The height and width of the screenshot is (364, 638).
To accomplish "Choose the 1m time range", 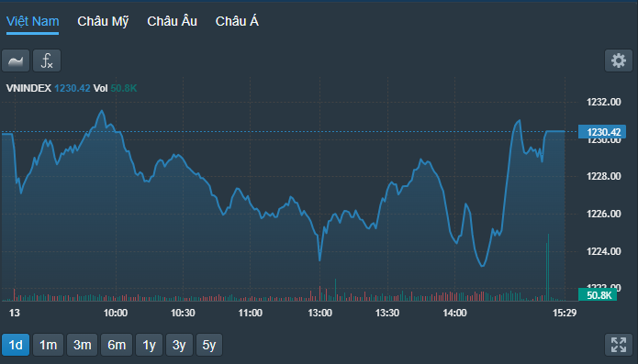I will pyautogui.click(x=48, y=345).
